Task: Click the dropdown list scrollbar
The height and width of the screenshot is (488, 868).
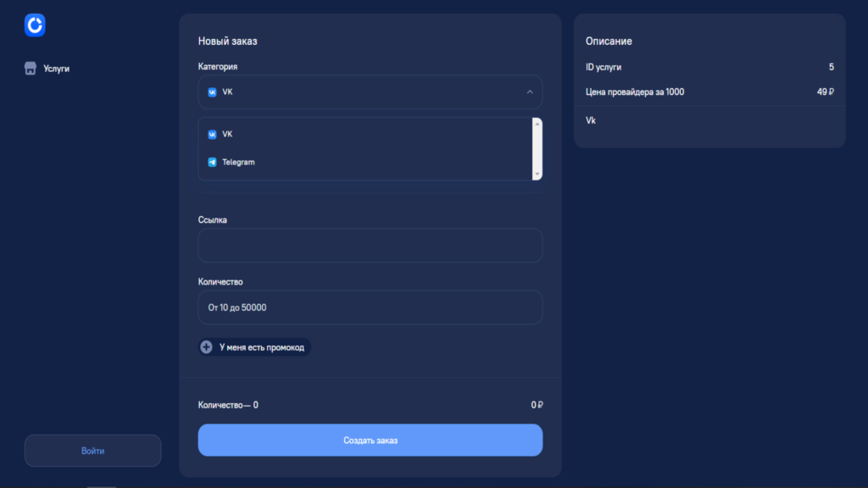Action: click(x=537, y=149)
